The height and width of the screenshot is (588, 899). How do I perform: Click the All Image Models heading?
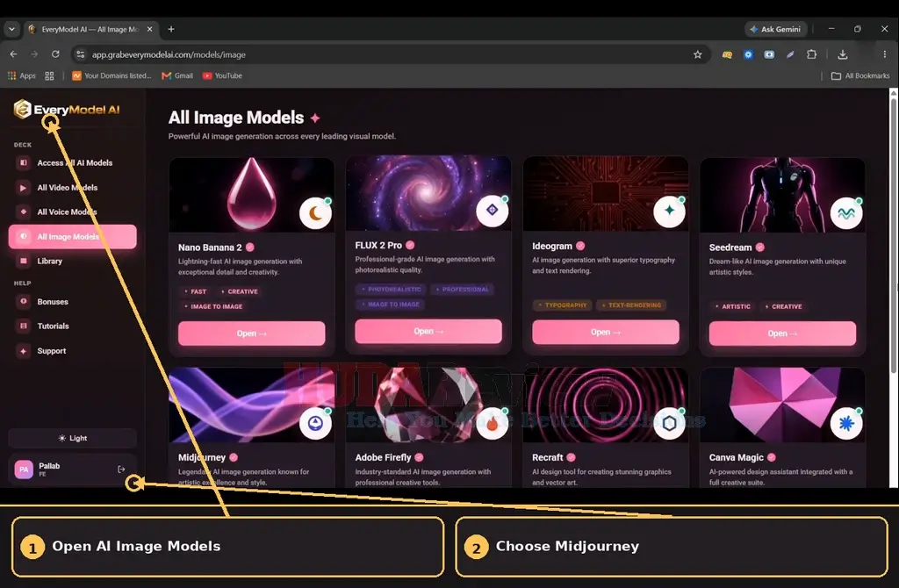point(236,118)
